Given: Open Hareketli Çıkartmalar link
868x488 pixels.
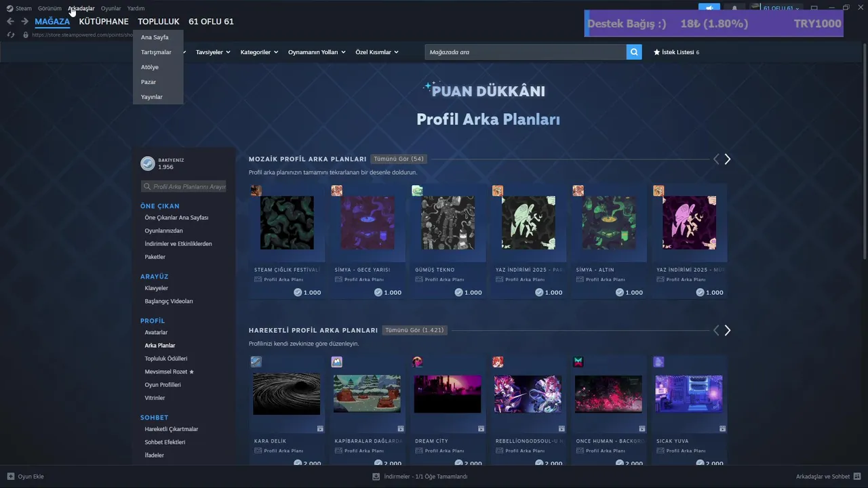Looking at the screenshot, I should [172, 429].
